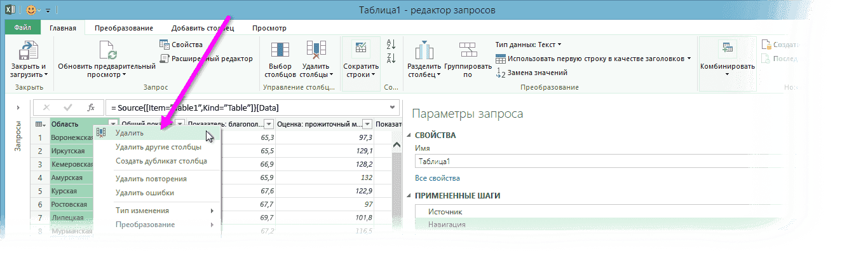Open the Все свойства link

point(437,178)
